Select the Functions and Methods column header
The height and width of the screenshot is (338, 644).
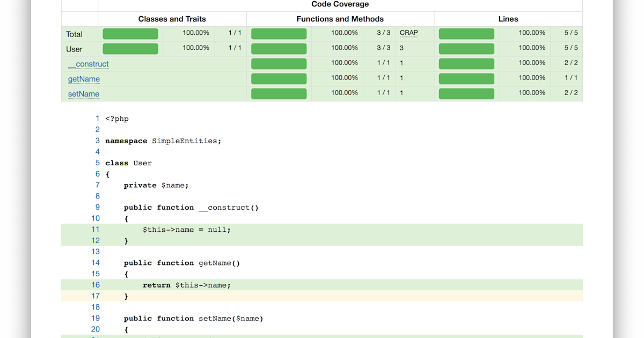pyautogui.click(x=340, y=18)
